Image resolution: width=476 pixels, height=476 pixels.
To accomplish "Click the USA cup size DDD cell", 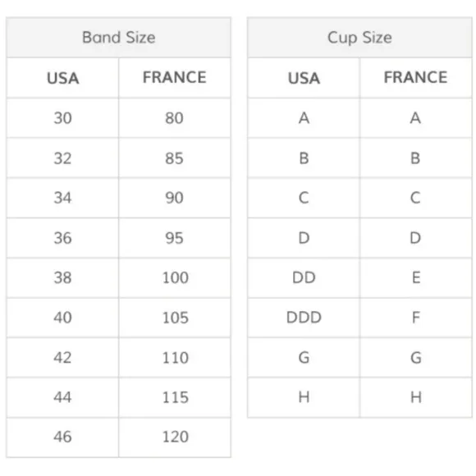I will point(304,318).
